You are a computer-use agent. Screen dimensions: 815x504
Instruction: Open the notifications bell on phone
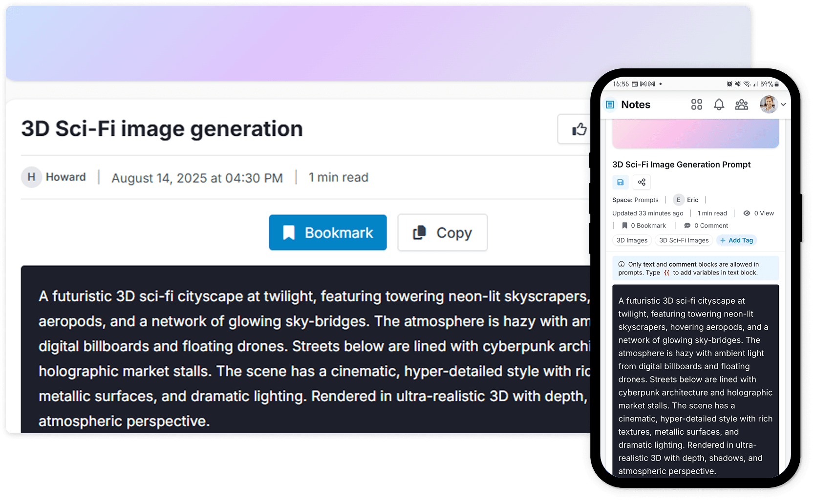click(x=719, y=105)
